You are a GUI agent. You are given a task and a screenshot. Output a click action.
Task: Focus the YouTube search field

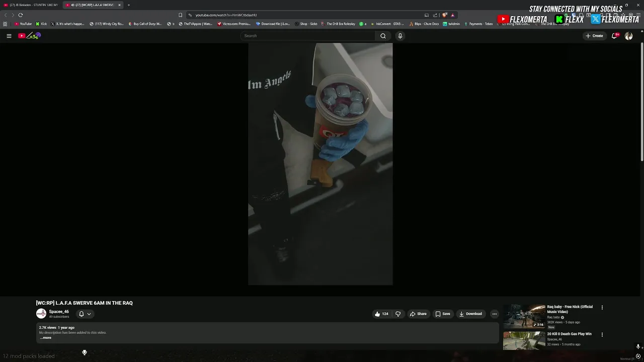(x=307, y=36)
